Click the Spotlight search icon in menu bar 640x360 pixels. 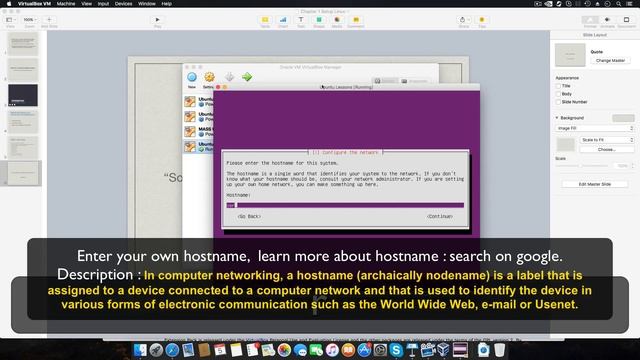[x=619, y=4]
